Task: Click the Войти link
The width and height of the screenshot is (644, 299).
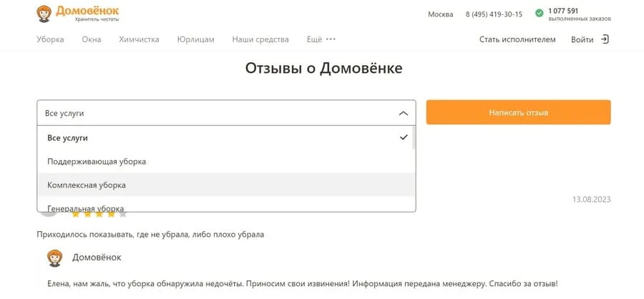Action: (x=582, y=39)
